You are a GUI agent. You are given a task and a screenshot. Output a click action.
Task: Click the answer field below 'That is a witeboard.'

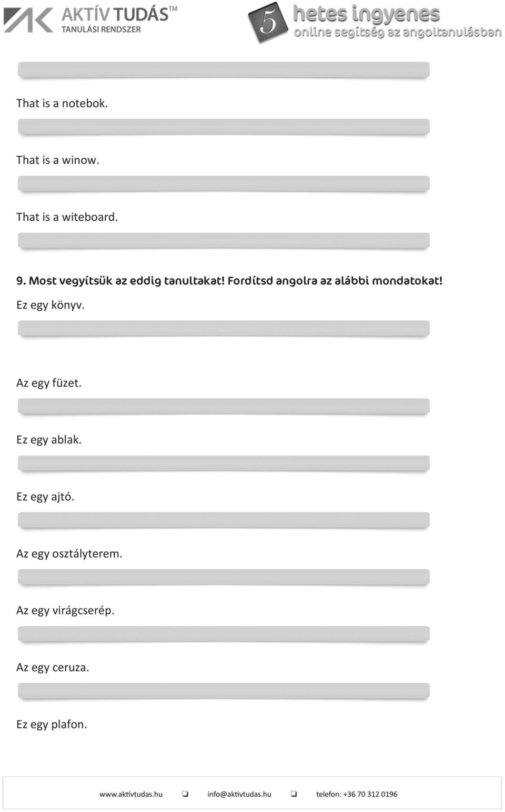(224, 241)
